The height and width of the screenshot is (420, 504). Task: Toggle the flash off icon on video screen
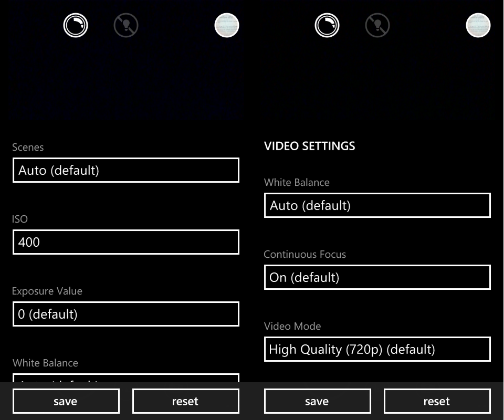pyautogui.click(x=377, y=25)
